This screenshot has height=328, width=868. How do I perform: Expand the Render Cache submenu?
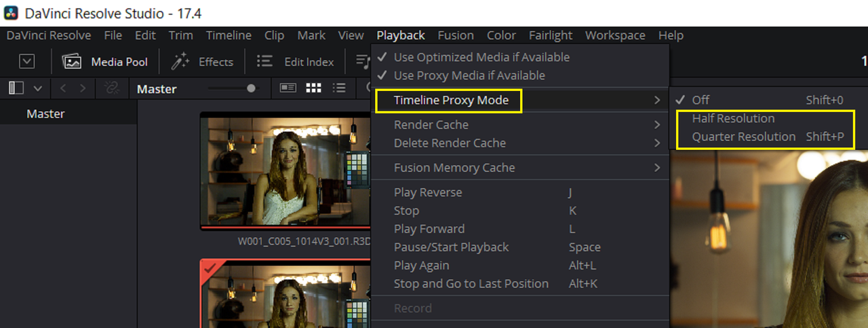pyautogui.click(x=520, y=124)
